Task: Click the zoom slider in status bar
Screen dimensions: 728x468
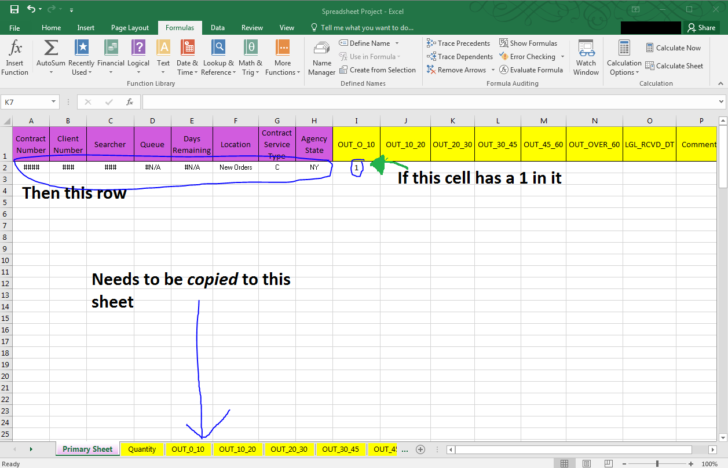Action: 658,463
